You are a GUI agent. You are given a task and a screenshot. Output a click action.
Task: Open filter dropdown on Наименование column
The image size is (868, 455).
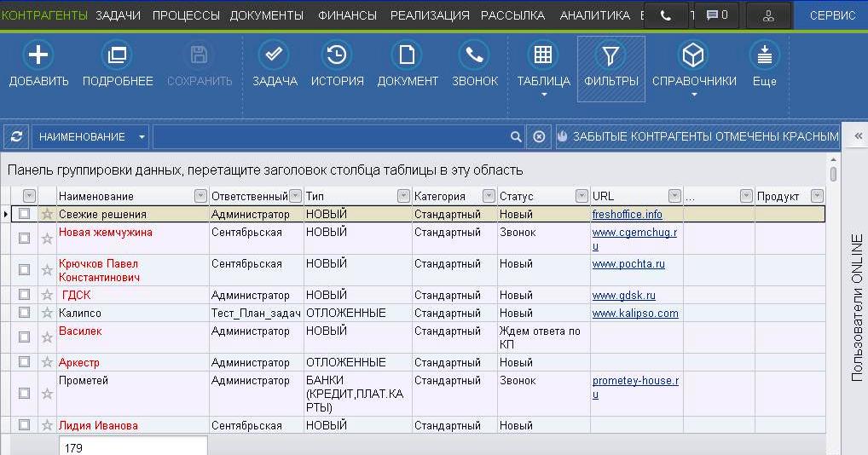(x=200, y=196)
